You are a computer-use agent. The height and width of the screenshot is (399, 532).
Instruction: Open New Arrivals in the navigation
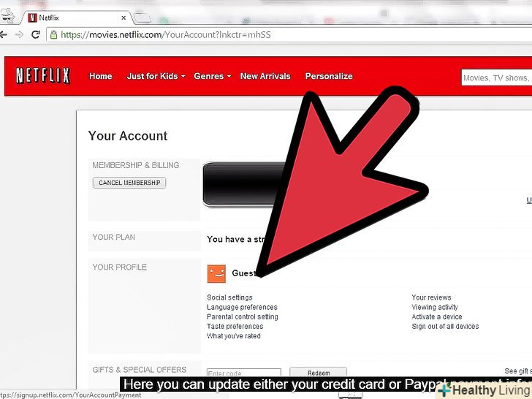pos(265,76)
